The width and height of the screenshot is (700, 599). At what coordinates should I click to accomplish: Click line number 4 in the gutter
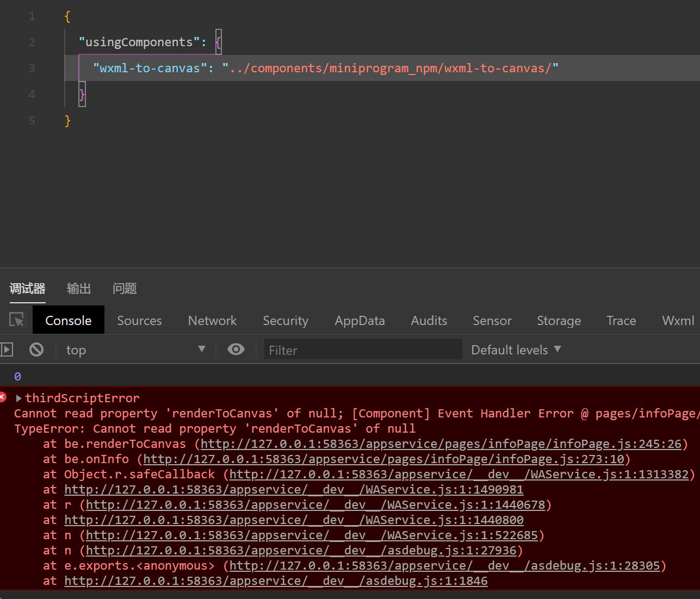[32, 95]
